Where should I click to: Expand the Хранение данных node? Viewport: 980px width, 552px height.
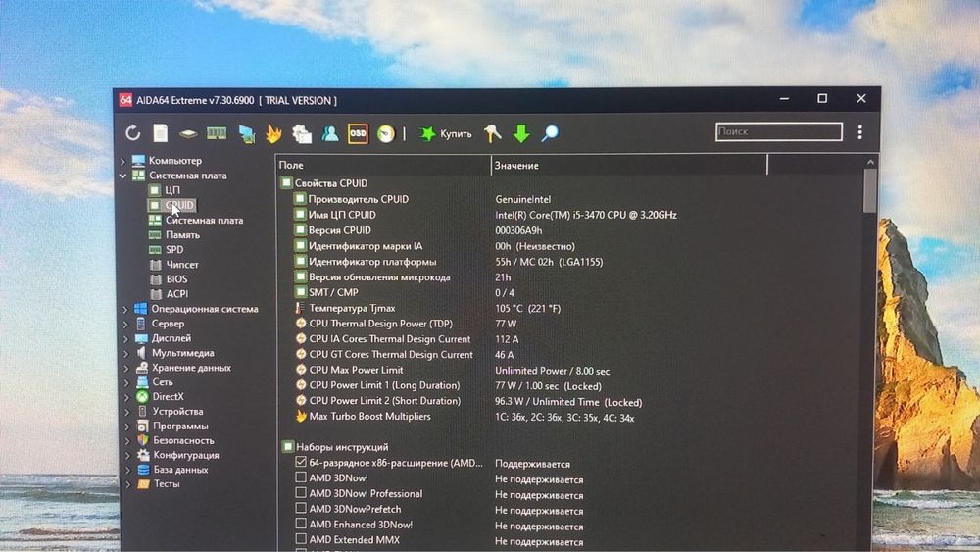[x=126, y=369]
